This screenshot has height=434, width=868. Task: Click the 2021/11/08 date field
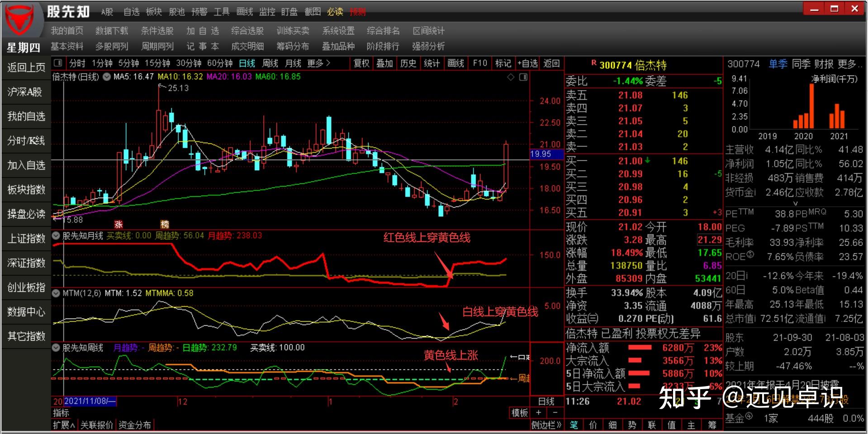point(90,401)
